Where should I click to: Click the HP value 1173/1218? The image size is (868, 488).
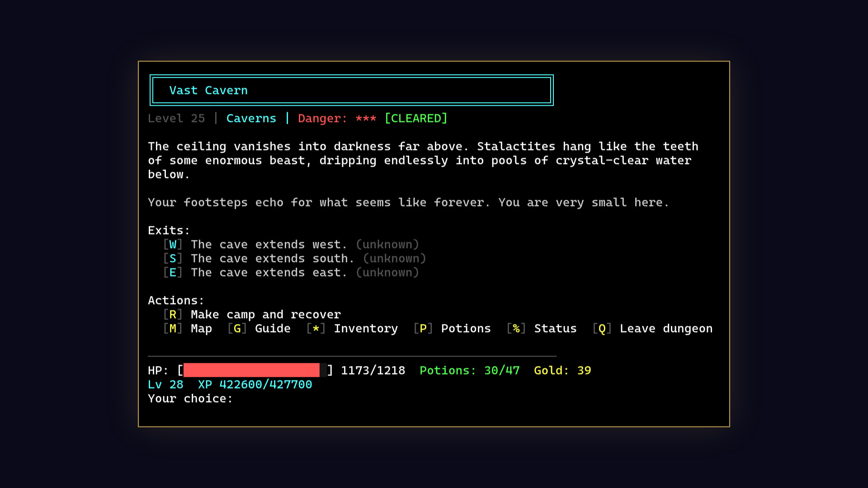[373, 371]
